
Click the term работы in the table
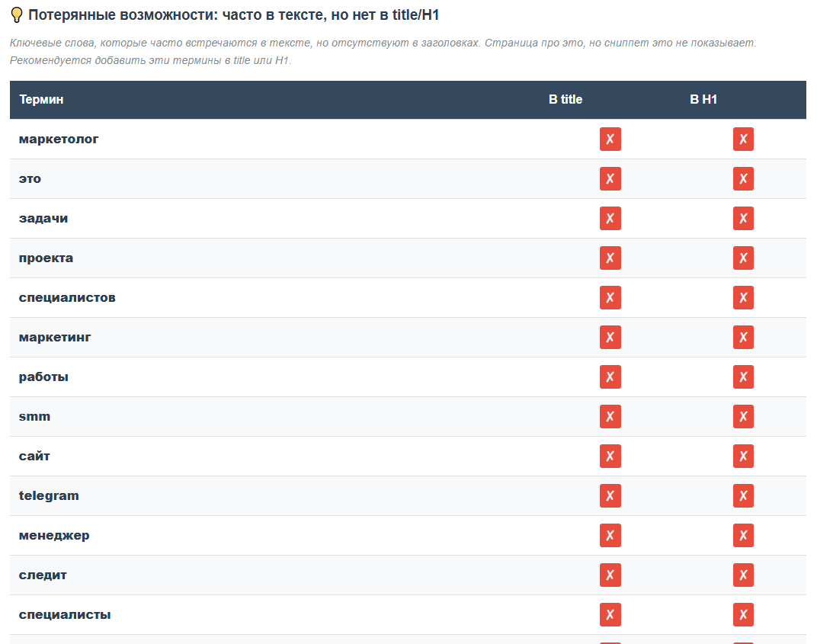pyautogui.click(x=43, y=376)
